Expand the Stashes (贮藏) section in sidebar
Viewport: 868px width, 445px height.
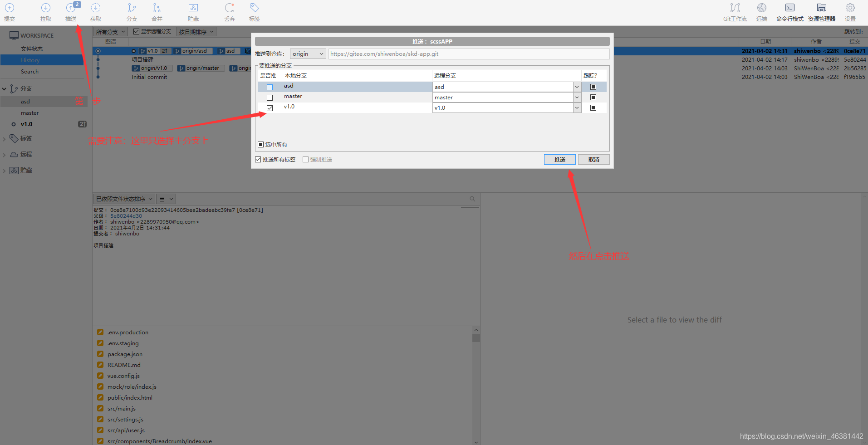[x=4, y=171]
